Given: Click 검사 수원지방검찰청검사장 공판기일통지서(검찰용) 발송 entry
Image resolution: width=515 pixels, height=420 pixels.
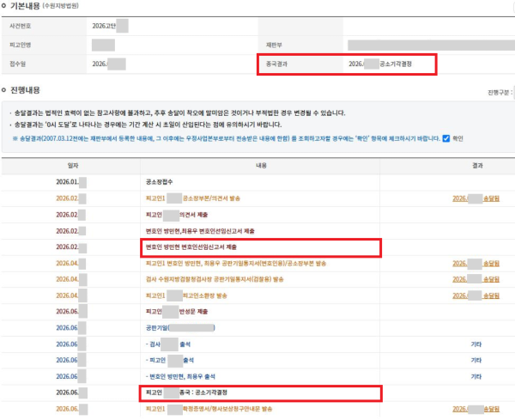Looking at the screenshot, I should click(x=215, y=279).
